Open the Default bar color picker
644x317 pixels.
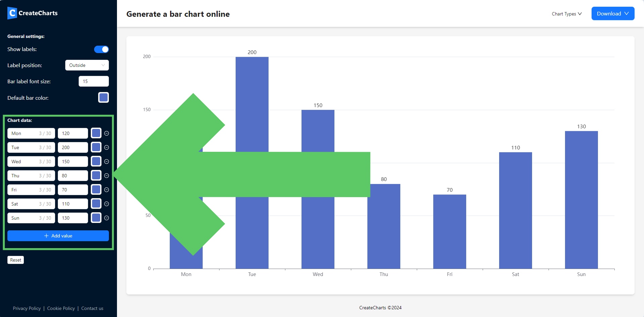tap(104, 98)
